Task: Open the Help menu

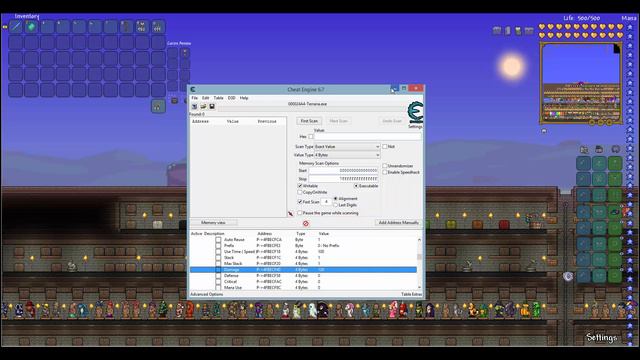Action: 244,98
